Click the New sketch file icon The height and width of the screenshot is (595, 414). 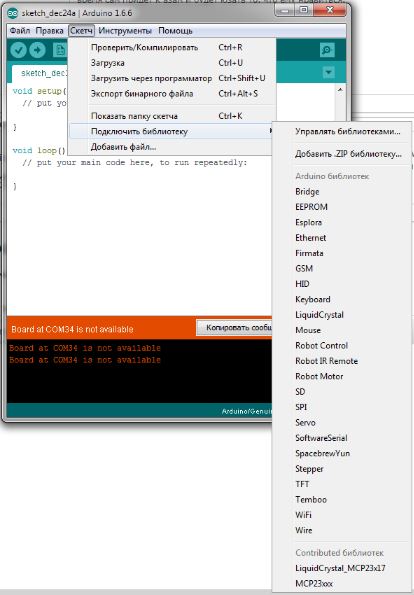click(x=60, y=50)
